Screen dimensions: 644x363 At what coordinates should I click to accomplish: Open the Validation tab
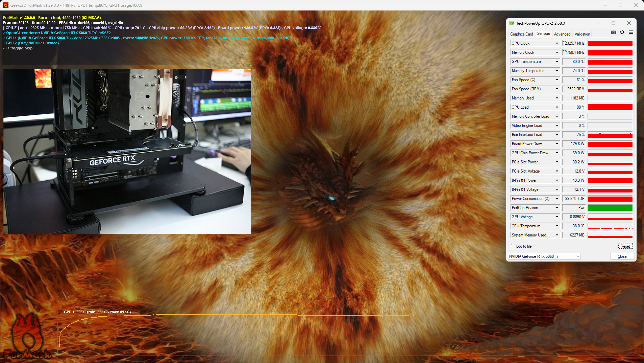(x=582, y=34)
